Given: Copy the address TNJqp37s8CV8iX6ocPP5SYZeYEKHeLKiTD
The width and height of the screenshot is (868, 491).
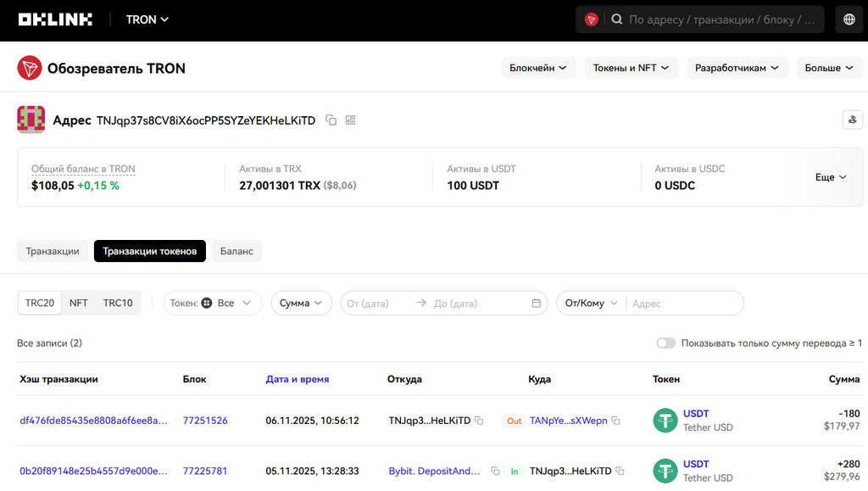Looking at the screenshot, I should [x=331, y=120].
